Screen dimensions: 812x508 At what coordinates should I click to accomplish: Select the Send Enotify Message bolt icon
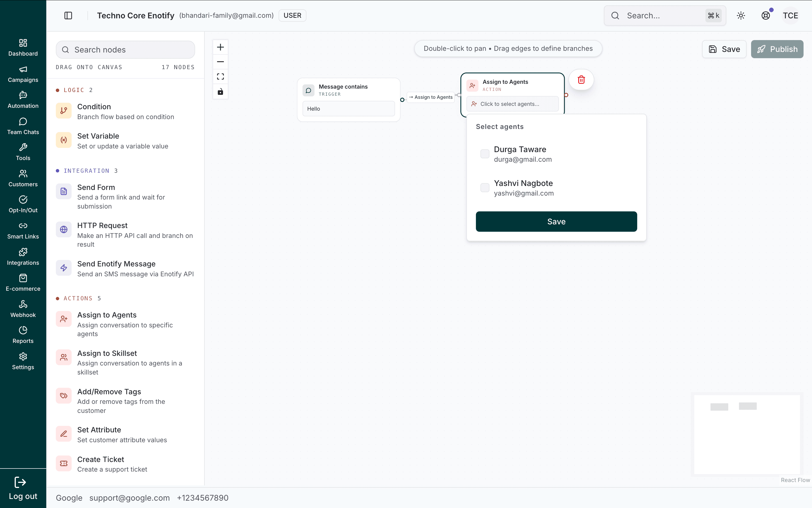pos(64,268)
